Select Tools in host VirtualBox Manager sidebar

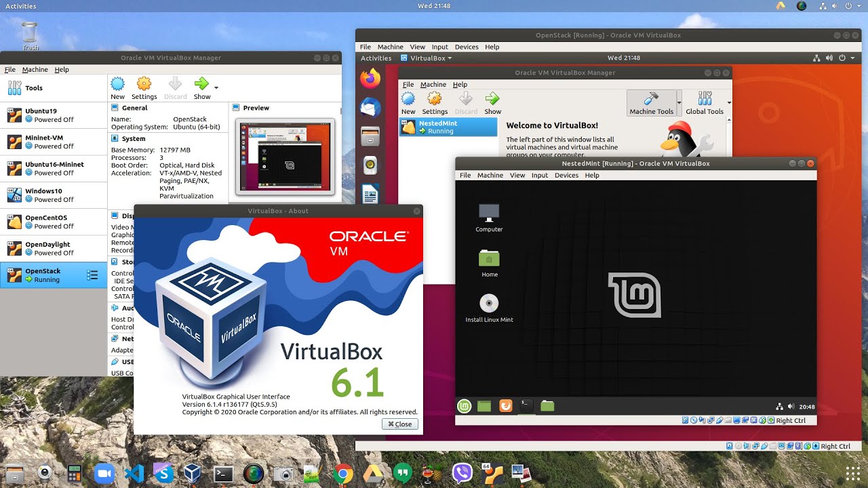(x=54, y=88)
